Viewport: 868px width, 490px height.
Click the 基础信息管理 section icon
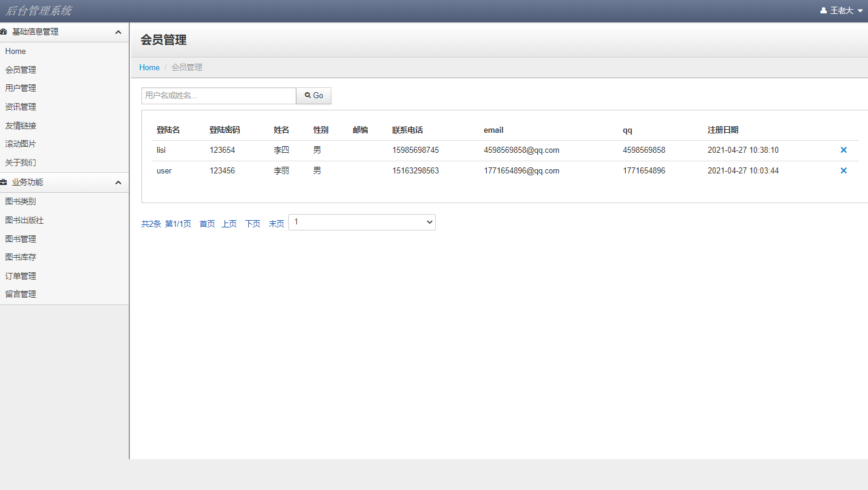pyautogui.click(x=5, y=31)
